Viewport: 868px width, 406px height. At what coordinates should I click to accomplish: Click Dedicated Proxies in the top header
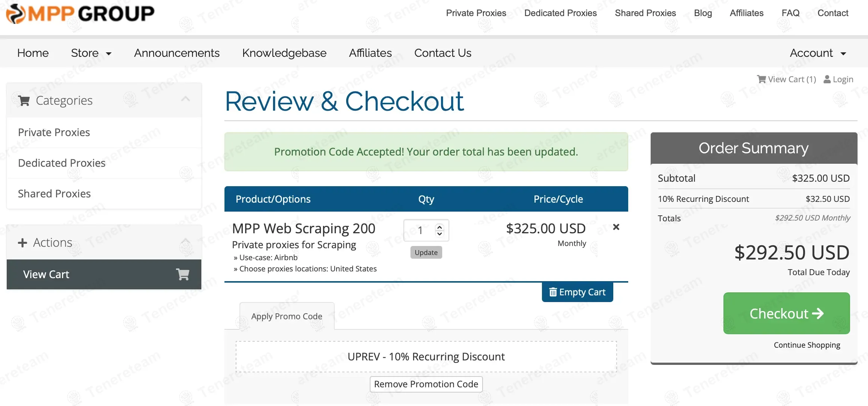(560, 13)
